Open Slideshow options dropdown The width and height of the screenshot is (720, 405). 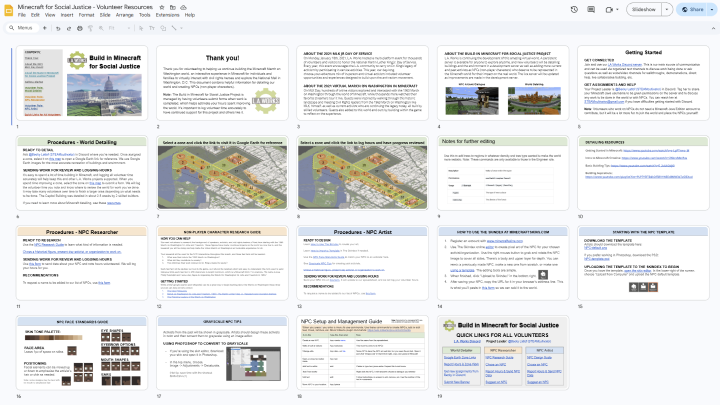coord(667,9)
